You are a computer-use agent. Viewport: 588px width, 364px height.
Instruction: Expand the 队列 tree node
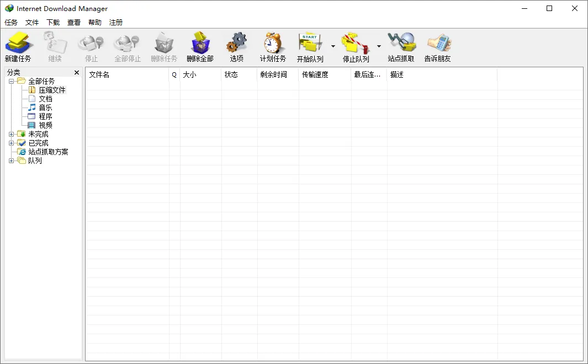click(x=11, y=160)
